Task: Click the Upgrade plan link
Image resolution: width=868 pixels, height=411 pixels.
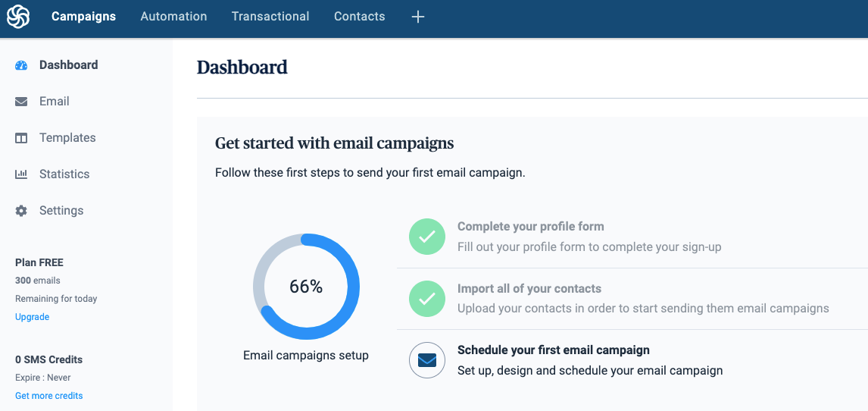Action: (x=33, y=317)
